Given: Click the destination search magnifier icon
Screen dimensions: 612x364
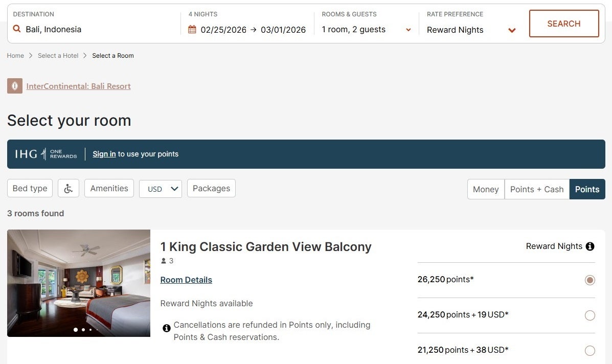Looking at the screenshot, I should click(17, 29).
